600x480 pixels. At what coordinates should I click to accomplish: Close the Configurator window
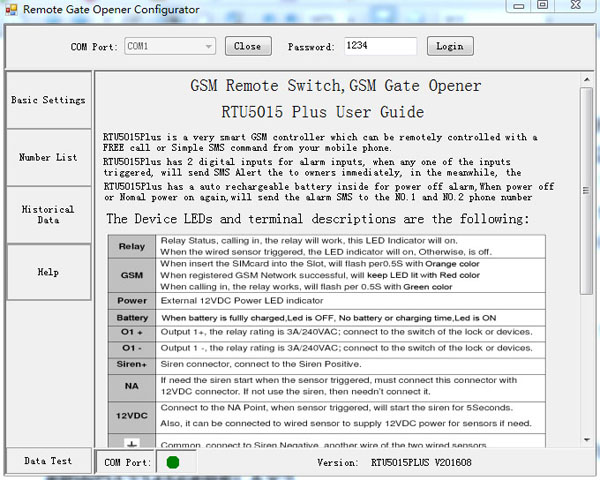[x=576, y=6]
